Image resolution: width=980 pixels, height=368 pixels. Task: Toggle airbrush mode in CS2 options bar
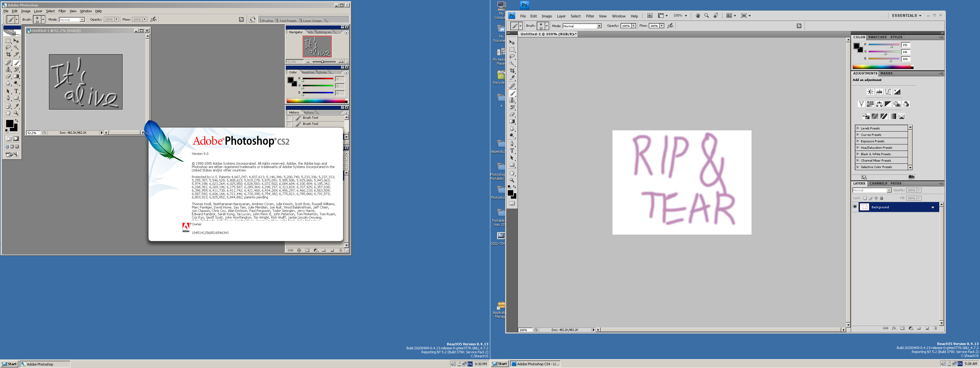click(153, 19)
